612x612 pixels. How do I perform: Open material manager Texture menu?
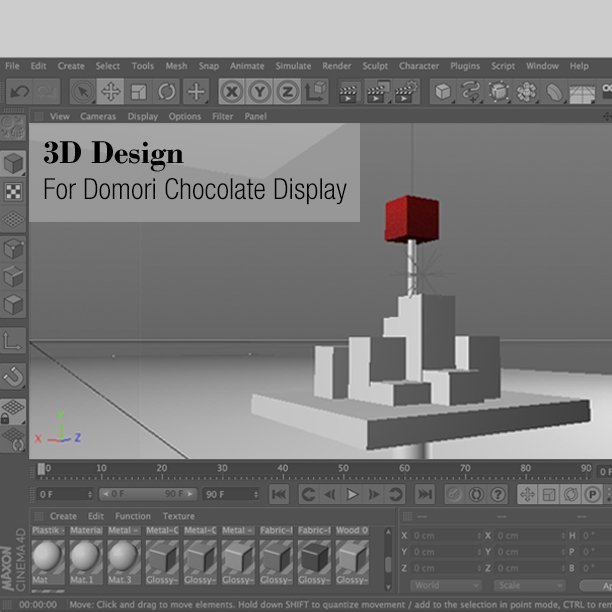coord(179,516)
